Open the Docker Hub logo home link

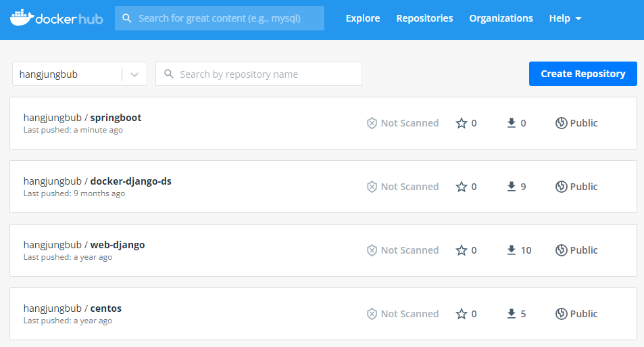56,18
